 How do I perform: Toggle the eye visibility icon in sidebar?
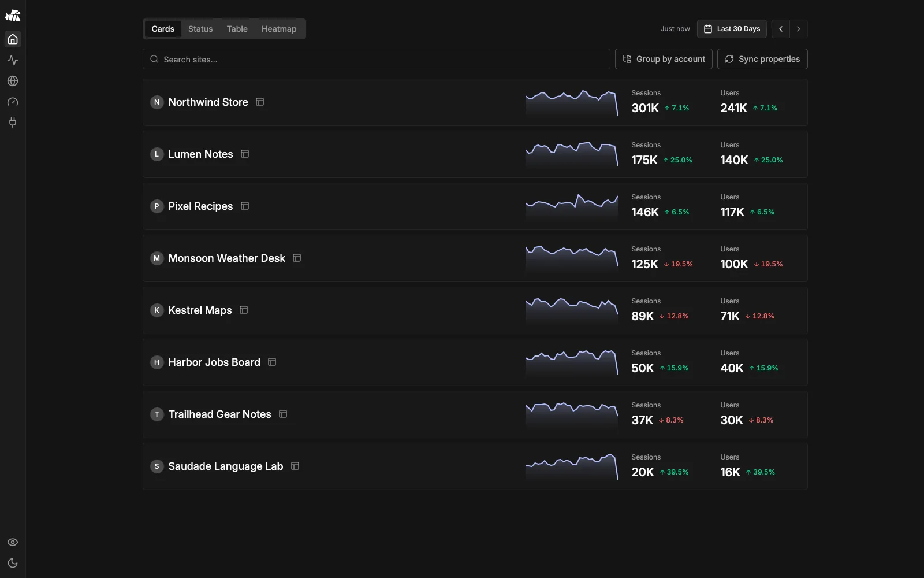[x=13, y=542]
